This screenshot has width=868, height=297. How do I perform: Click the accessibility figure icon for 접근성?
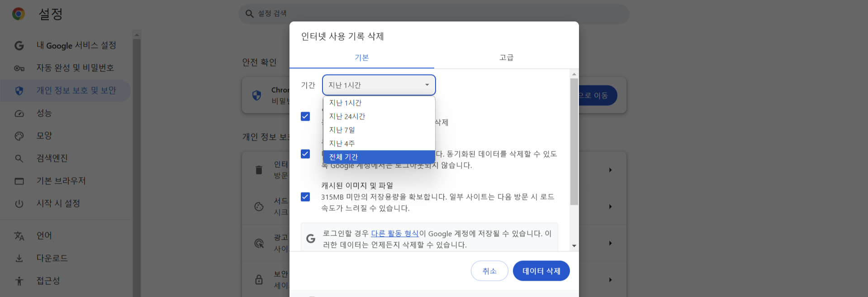click(19, 281)
